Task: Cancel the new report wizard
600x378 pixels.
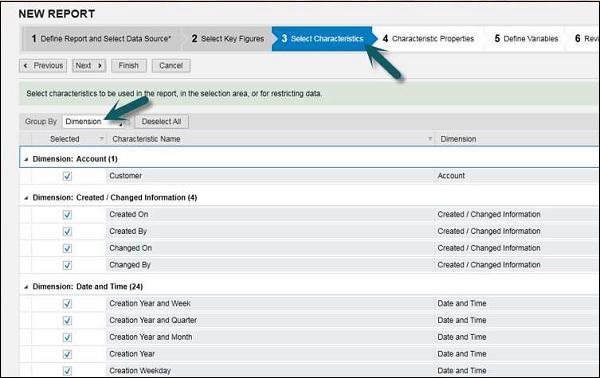Action: 171,66
